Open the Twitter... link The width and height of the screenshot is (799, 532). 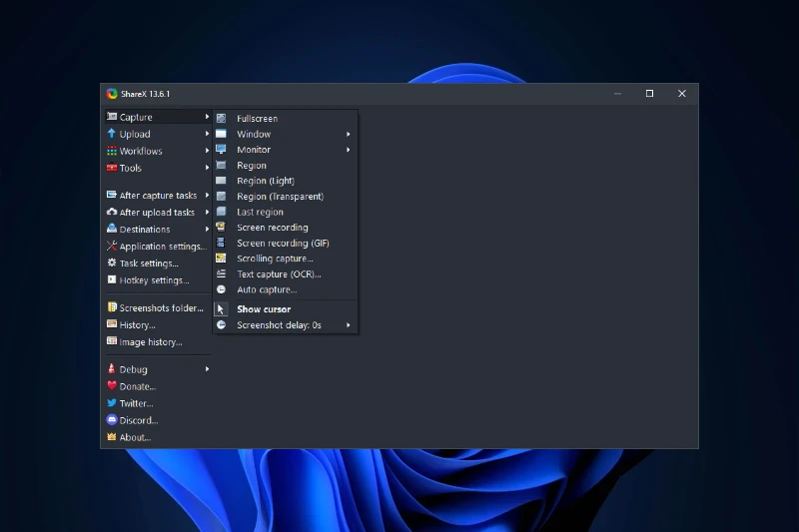pyautogui.click(x=157, y=403)
